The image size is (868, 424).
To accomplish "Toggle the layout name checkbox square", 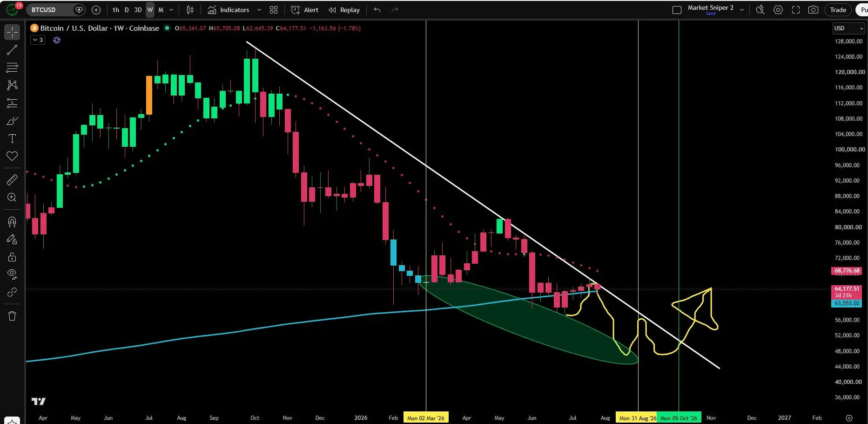I will click(x=677, y=10).
